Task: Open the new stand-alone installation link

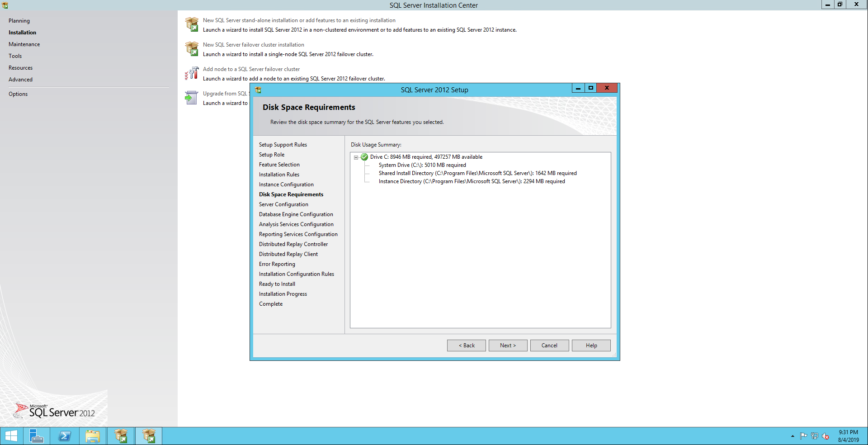Action: point(299,20)
